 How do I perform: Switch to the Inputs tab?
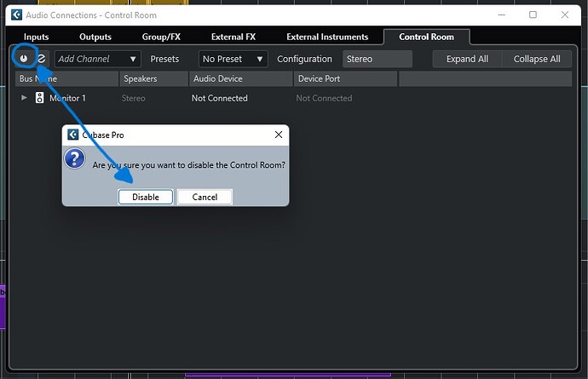pos(36,37)
